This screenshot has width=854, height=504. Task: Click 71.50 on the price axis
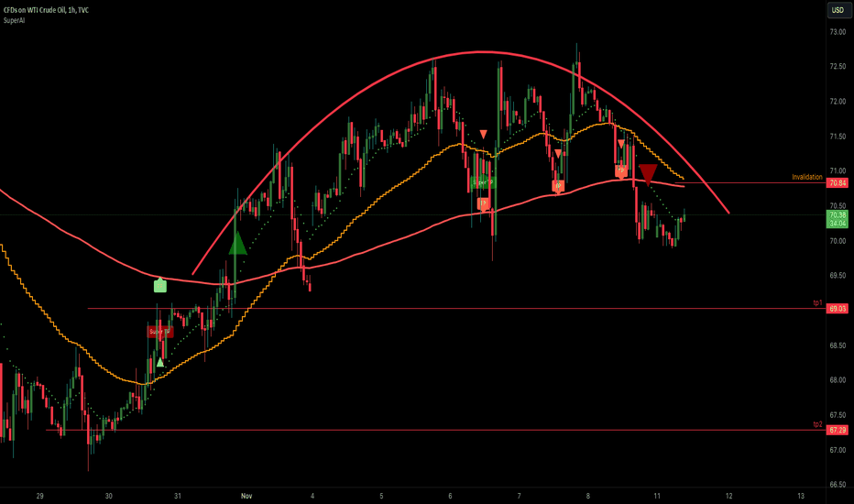coord(838,137)
